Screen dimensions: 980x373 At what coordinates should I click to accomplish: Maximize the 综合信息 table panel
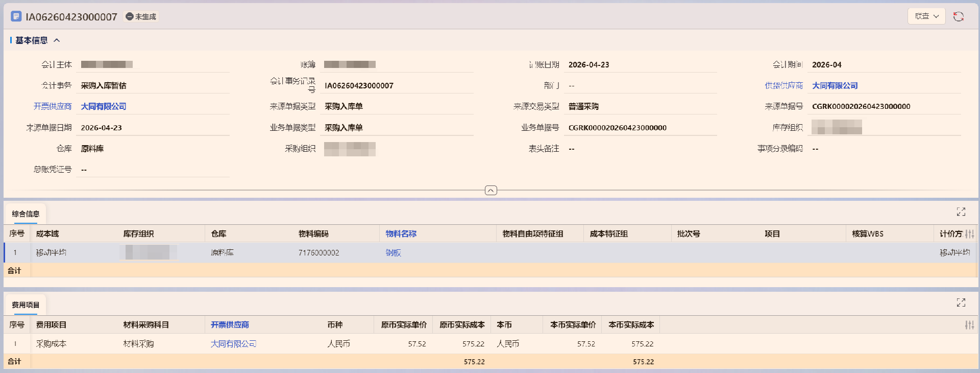tap(961, 212)
